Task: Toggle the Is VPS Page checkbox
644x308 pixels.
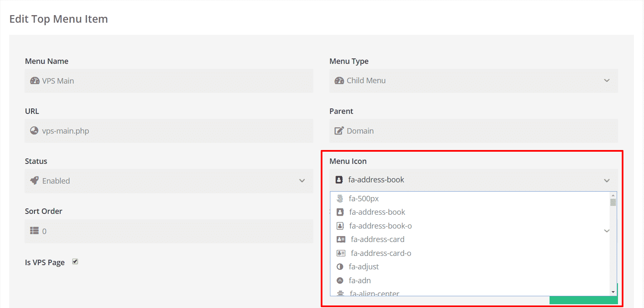Action: 75,262
